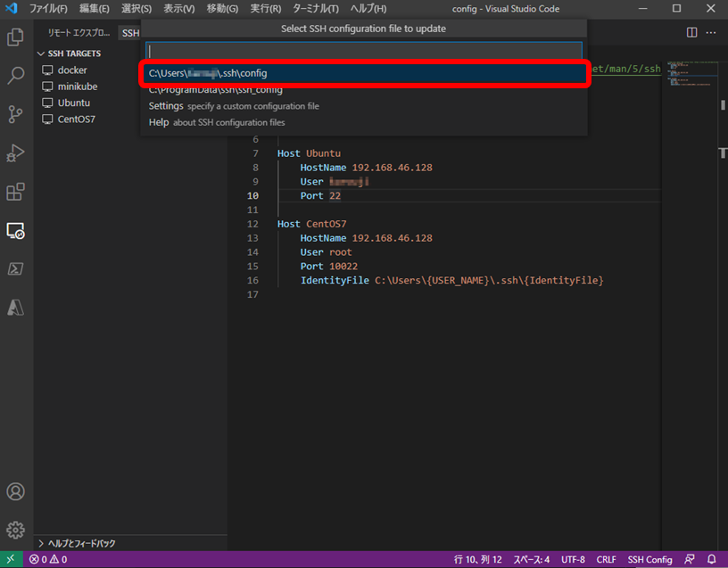
Task: Click the IdentityFile line in editor
Action: (x=451, y=280)
